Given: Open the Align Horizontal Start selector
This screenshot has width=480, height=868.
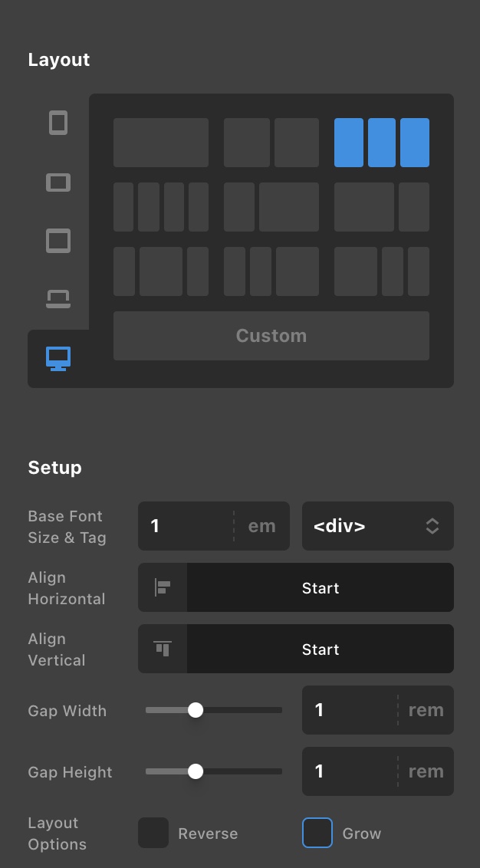Looking at the screenshot, I should click(321, 587).
